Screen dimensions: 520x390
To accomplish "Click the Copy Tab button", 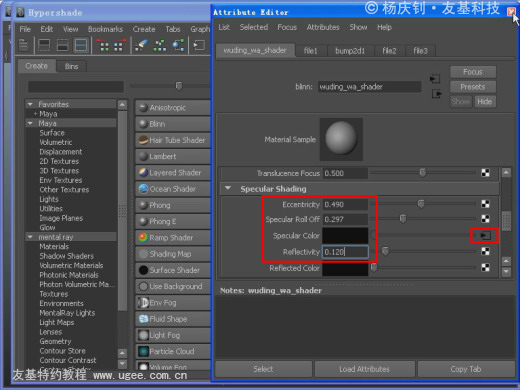I will (x=466, y=369).
